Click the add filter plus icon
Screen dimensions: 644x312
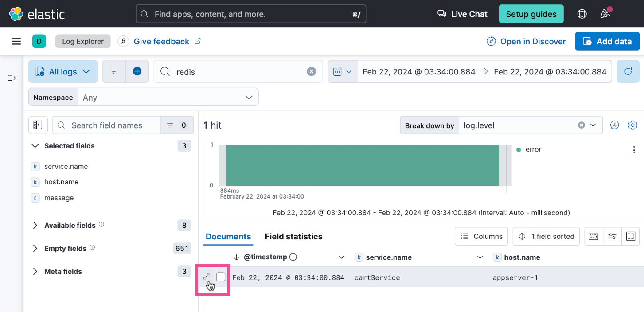(x=137, y=71)
